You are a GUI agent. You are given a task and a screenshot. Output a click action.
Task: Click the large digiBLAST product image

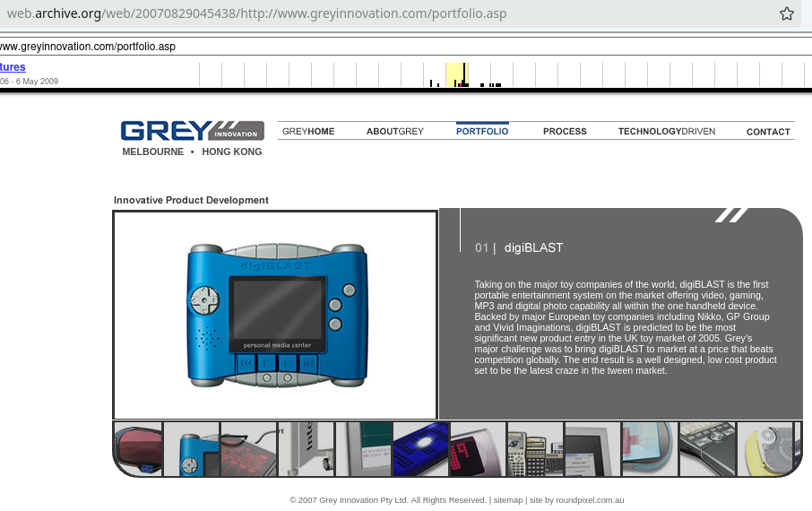coord(275,315)
